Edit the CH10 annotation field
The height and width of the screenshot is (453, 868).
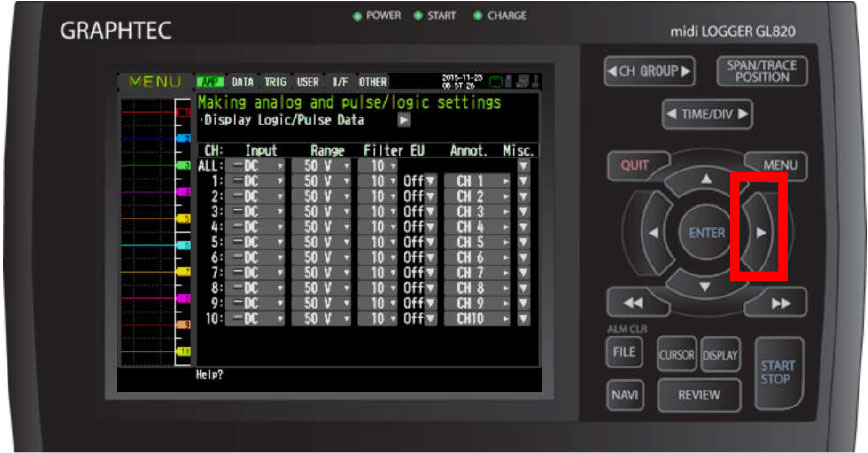(477, 318)
